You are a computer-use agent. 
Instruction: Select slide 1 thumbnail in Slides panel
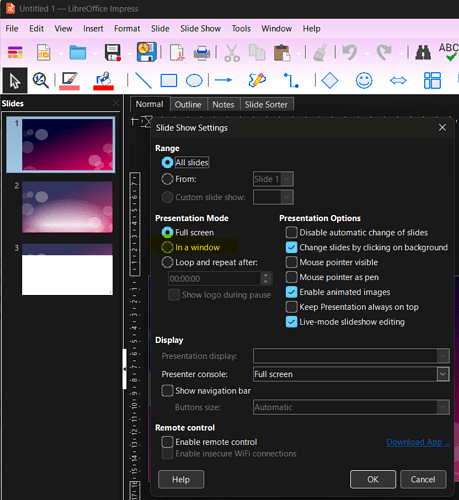tap(67, 145)
